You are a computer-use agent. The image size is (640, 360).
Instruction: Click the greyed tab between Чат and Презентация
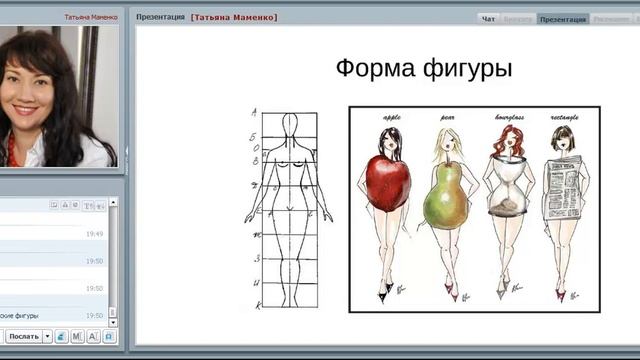point(518,19)
